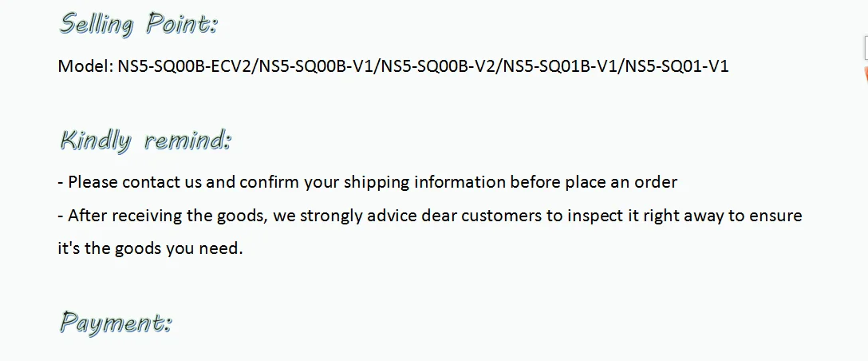Click the 'Please contact us' text

coord(135,182)
